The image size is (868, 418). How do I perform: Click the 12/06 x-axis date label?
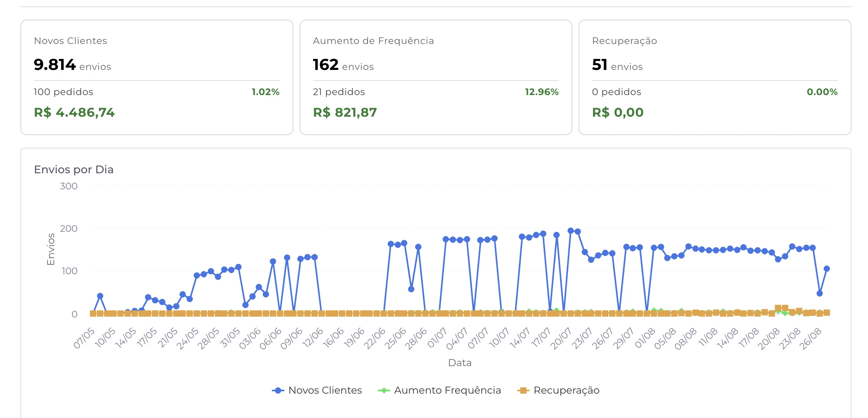pos(313,337)
